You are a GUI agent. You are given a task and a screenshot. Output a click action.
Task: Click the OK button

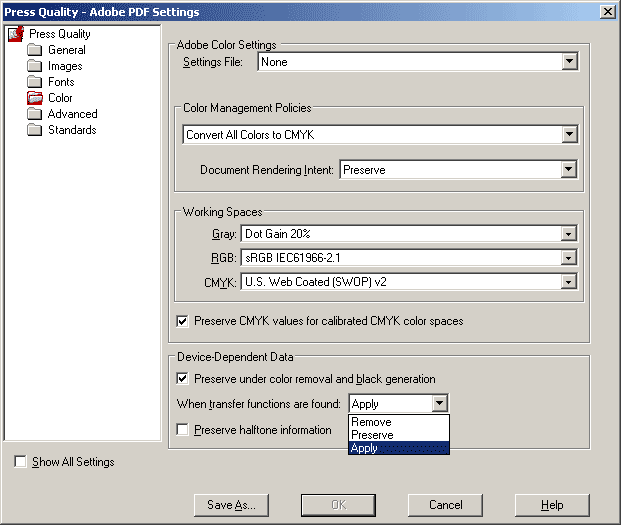coord(338,505)
